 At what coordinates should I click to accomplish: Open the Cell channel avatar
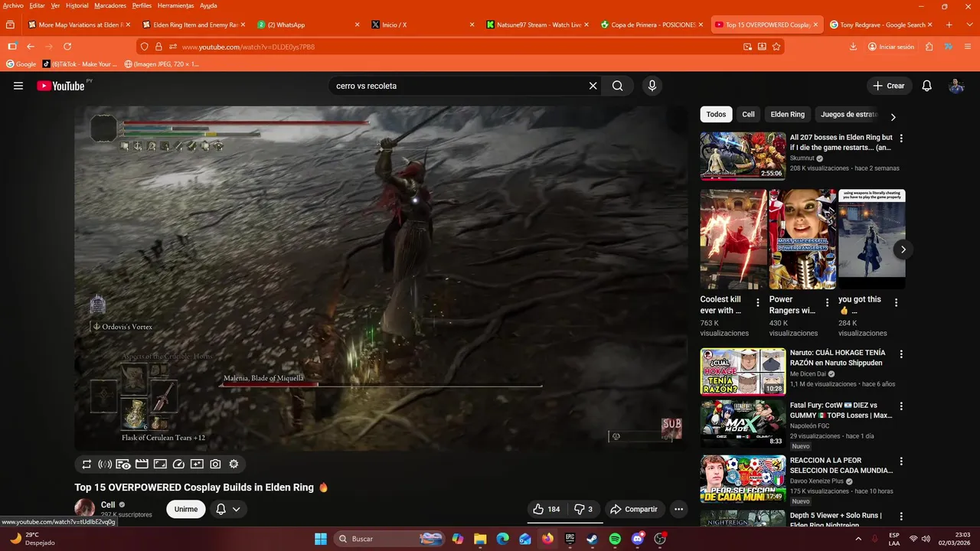(84, 508)
